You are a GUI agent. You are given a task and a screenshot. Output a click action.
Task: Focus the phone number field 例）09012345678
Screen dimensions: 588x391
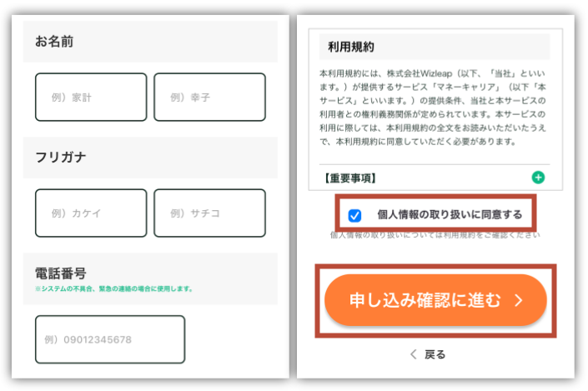point(110,339)
